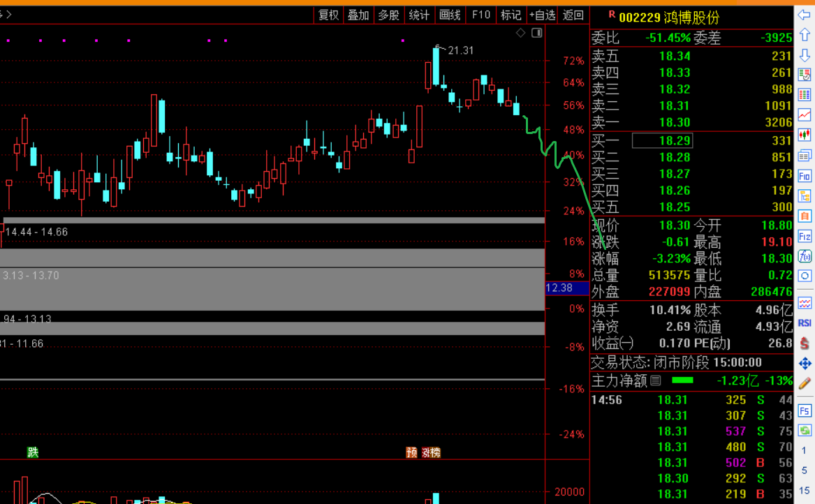Viewport: 815px width, 504px height.
Task: Open the 统计 menu
Action: (x=419, y=15)
